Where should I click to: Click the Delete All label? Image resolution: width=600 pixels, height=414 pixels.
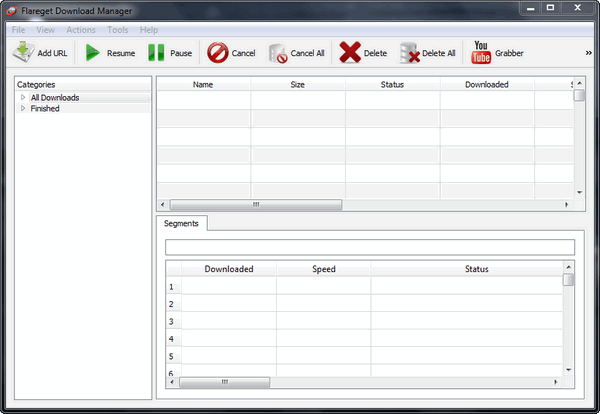[x=439, y=53]
